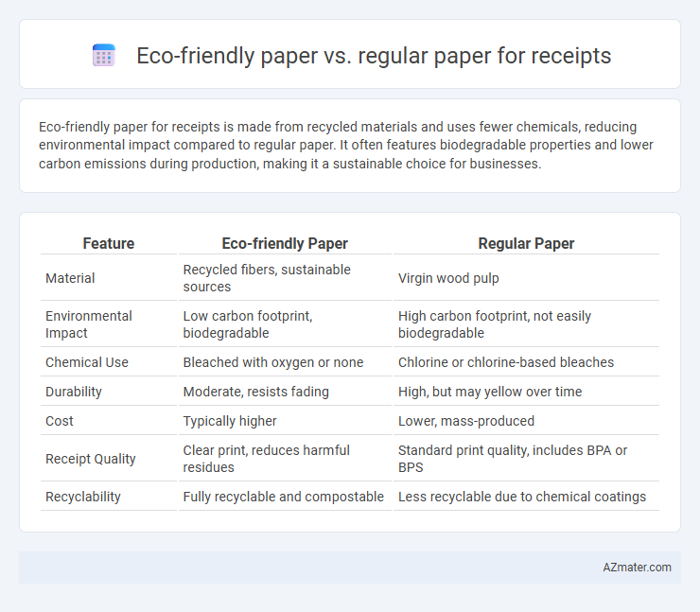
Task: Click the 'Regular Paper' column header
Action: [526, 243]
